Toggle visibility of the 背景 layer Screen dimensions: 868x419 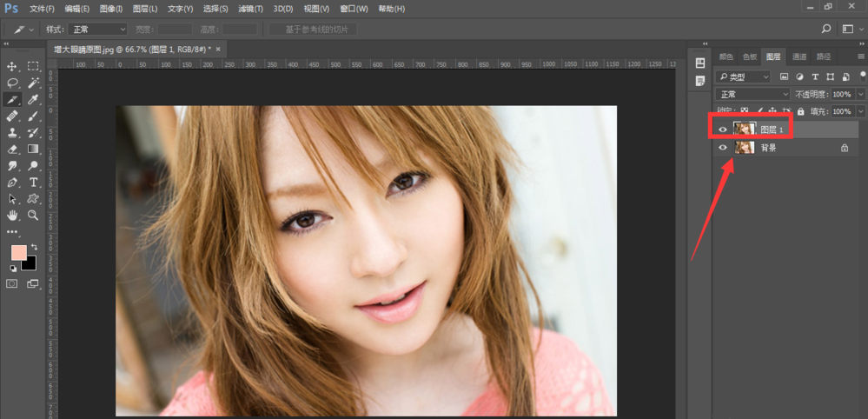(x=722, y=149)
